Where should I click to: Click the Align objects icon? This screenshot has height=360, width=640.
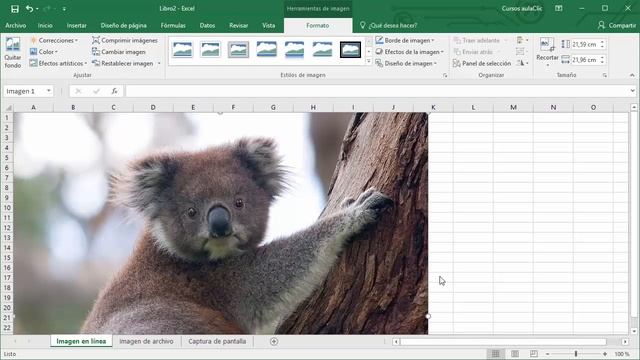point(522,40)
